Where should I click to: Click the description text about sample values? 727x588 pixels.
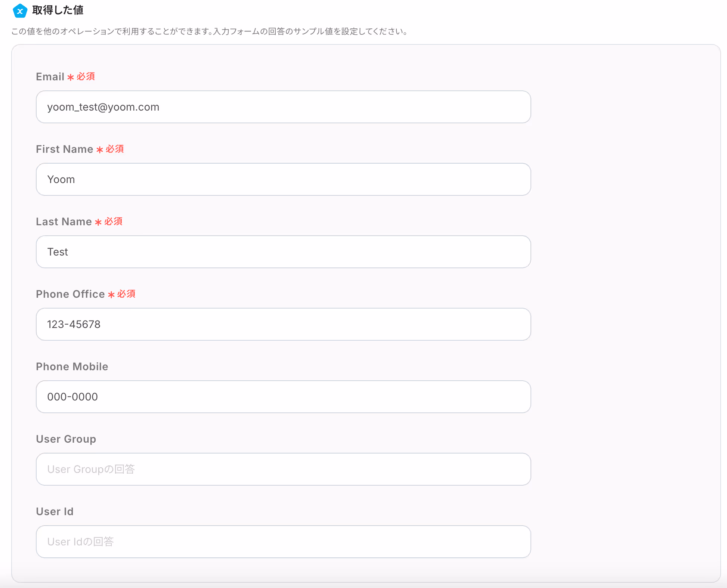(x=209, y=31)
